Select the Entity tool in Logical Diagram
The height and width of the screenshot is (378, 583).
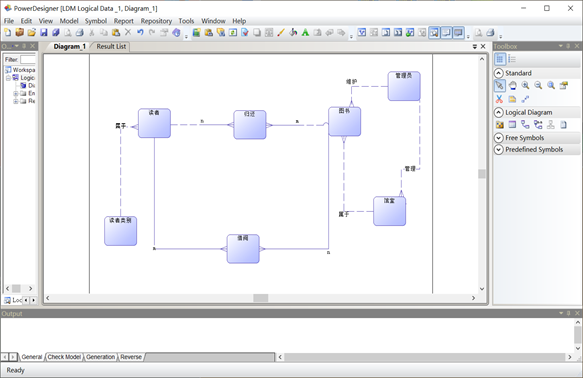512,125
